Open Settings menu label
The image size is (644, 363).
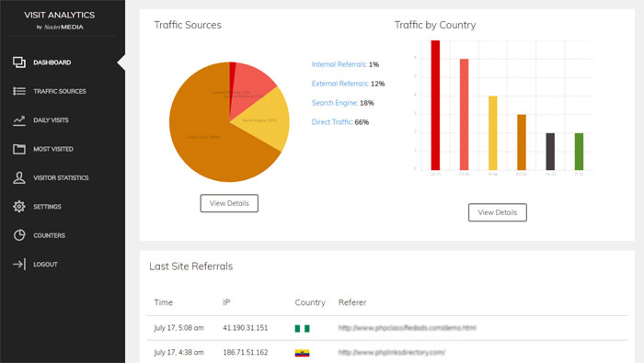pos(47,207)
